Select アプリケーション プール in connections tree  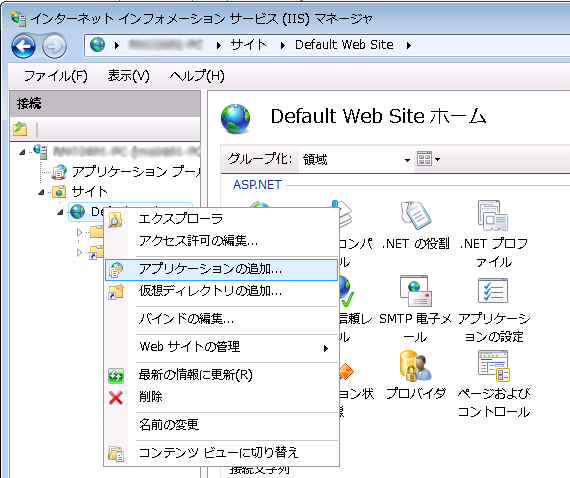136,172
